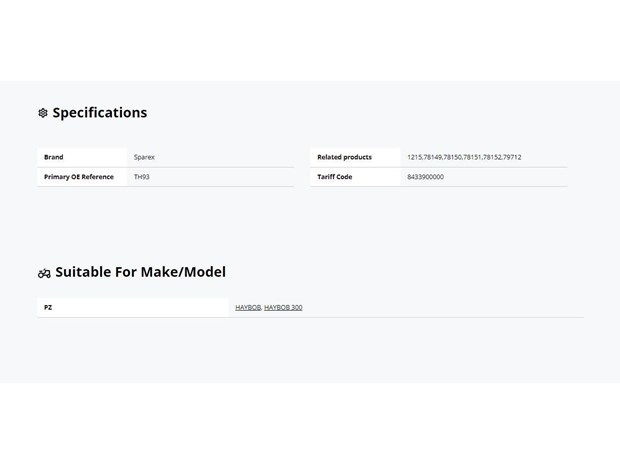Click the Specifications heading
620x465 pixels.
(100, 113)
